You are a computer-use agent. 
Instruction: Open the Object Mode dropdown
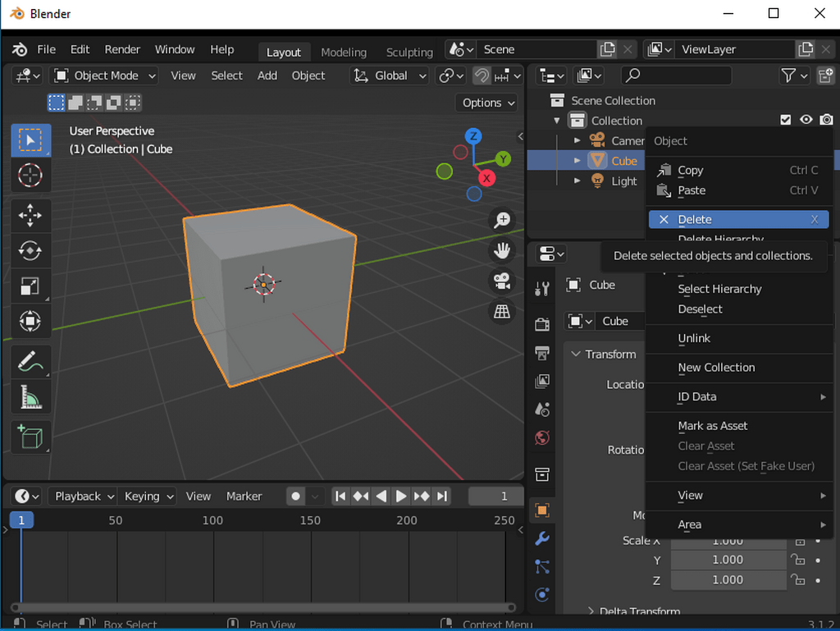click(x=105, y=75)
